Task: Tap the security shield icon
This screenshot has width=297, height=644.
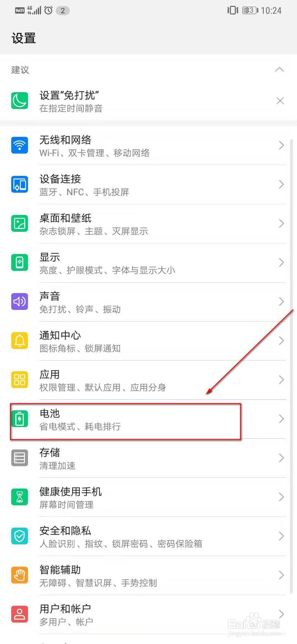Action: 20,536
